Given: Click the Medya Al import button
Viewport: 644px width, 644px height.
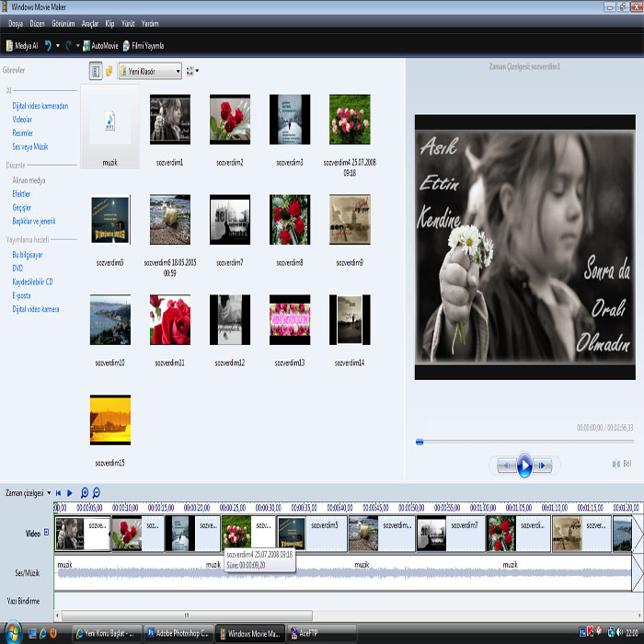Looking at the screenshot, I should [22, 46].
